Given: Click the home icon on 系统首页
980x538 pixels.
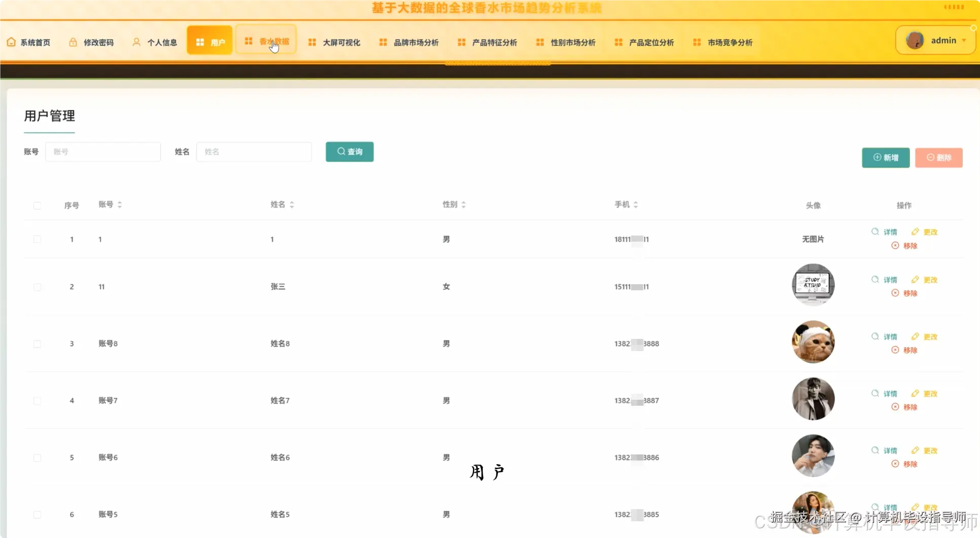Looking at the screenshot, I should (11, 42).
